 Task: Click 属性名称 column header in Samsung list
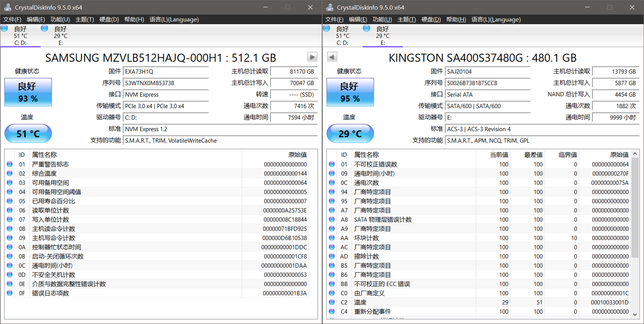[135, 155]
